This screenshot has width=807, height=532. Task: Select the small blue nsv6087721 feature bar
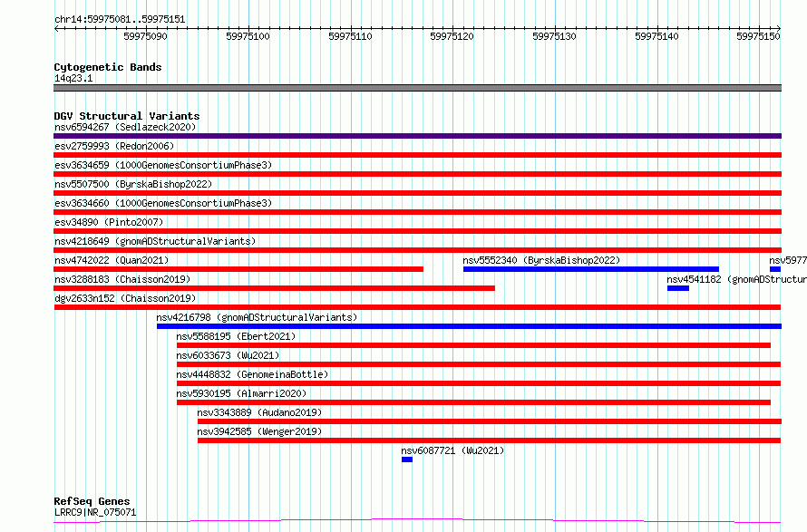tap(407, 459)
